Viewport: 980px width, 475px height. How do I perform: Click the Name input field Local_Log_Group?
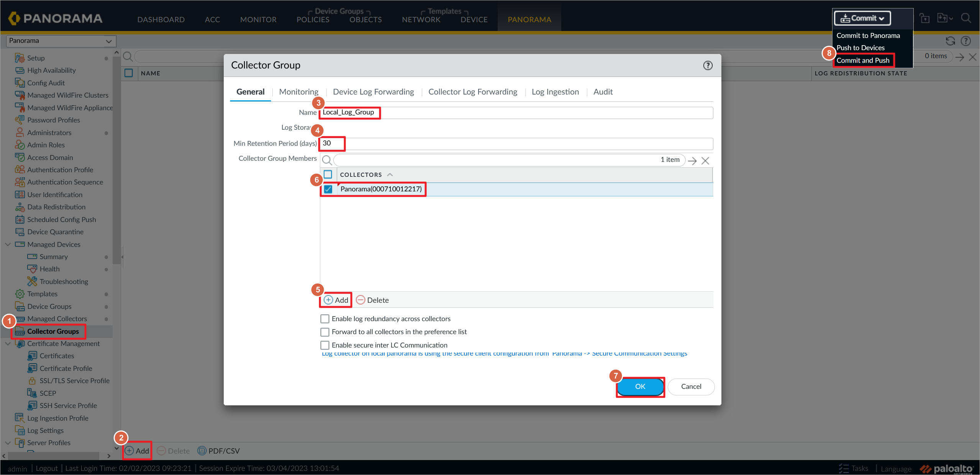coord(516,113)
